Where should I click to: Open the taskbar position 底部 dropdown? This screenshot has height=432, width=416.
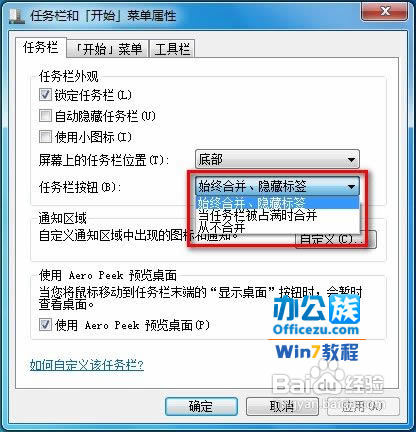click(x=277, y=159)
